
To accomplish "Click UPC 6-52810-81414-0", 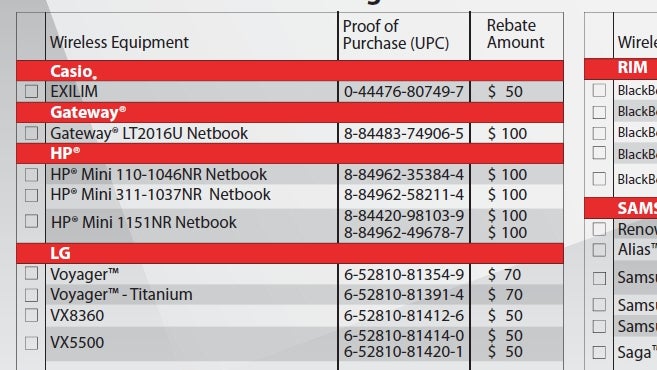I will [x=404, y=336].
